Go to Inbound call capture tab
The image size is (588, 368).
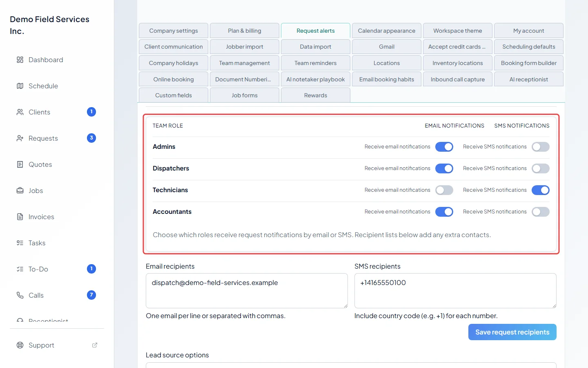coord(458,79)
